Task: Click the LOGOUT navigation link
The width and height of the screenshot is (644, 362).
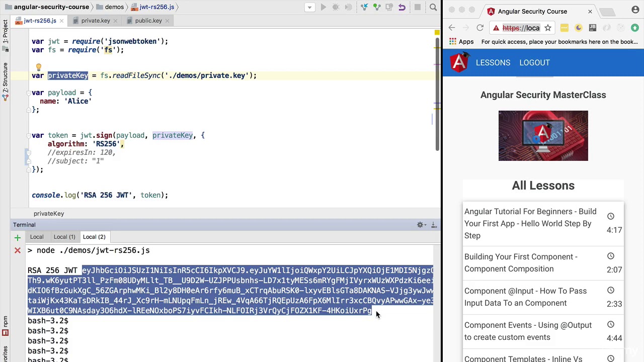Action: [x=534, y=63]
